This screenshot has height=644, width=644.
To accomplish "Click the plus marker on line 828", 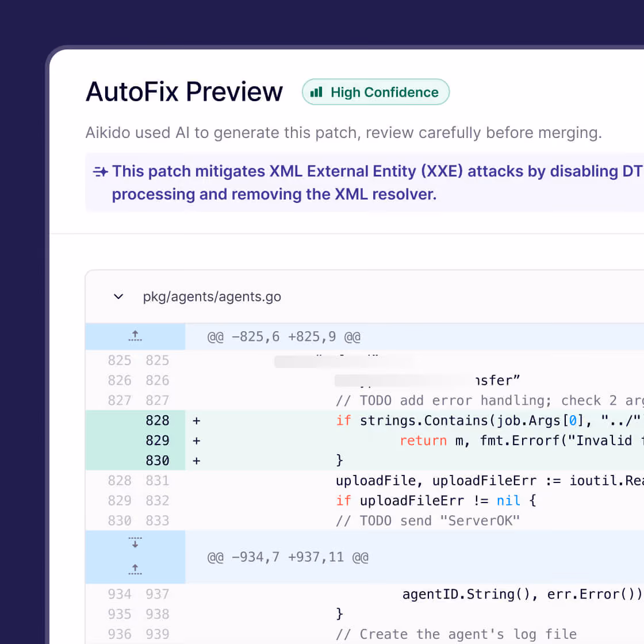I will (x=196, y=420).
